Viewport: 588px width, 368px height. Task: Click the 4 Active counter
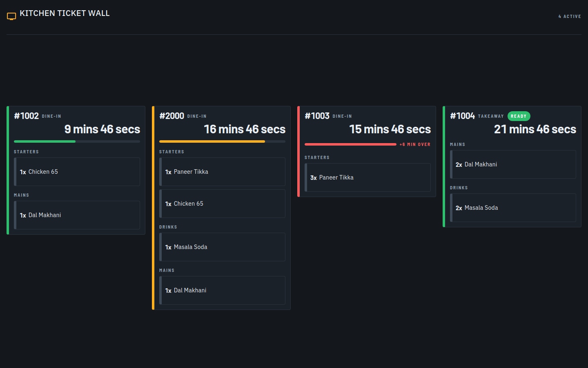coord(570,17)
